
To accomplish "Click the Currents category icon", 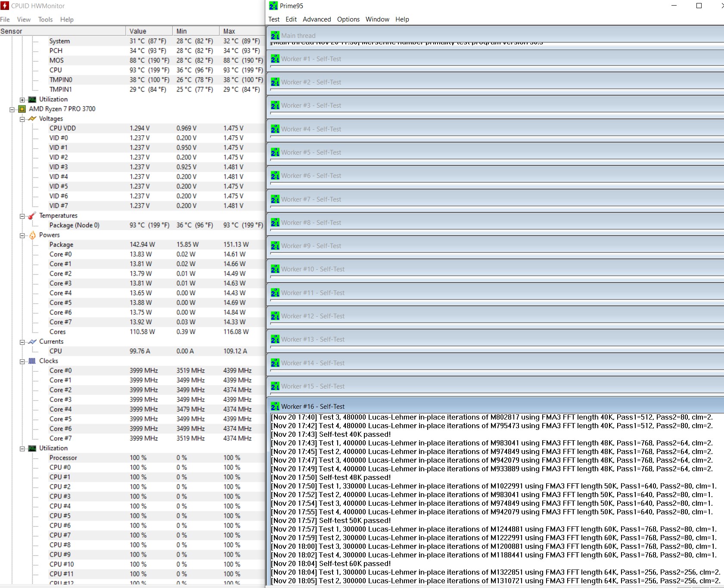I will (32, 342).
